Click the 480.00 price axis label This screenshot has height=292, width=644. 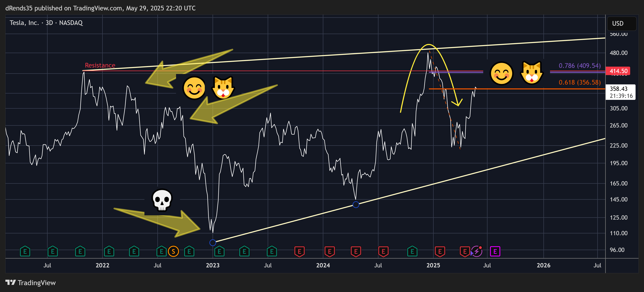coord(618,53)
